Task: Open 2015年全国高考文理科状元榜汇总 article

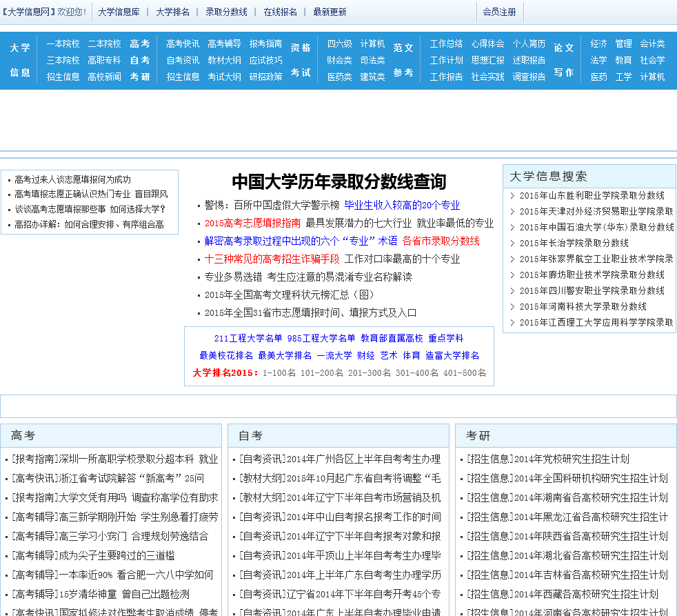Action: coord(289,295)
